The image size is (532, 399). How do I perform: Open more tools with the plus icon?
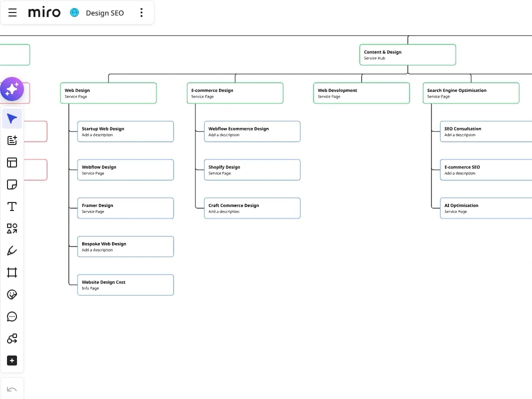click(x=12, y=360)
